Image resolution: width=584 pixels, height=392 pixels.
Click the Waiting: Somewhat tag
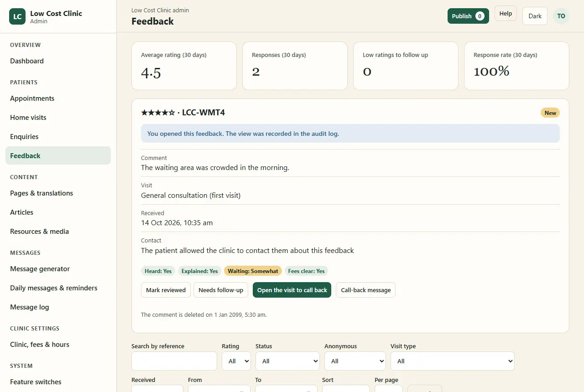[253, 271]
